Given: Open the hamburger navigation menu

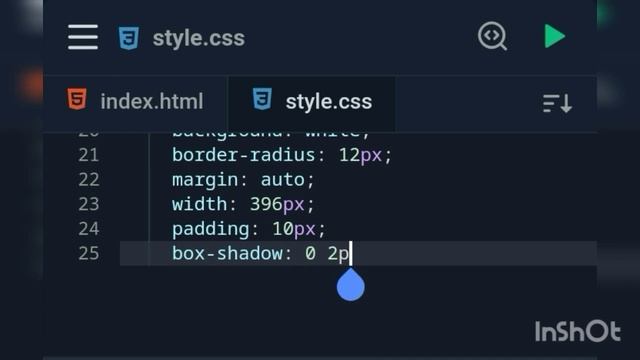Looking at the screenshot, I should point(83,37).
